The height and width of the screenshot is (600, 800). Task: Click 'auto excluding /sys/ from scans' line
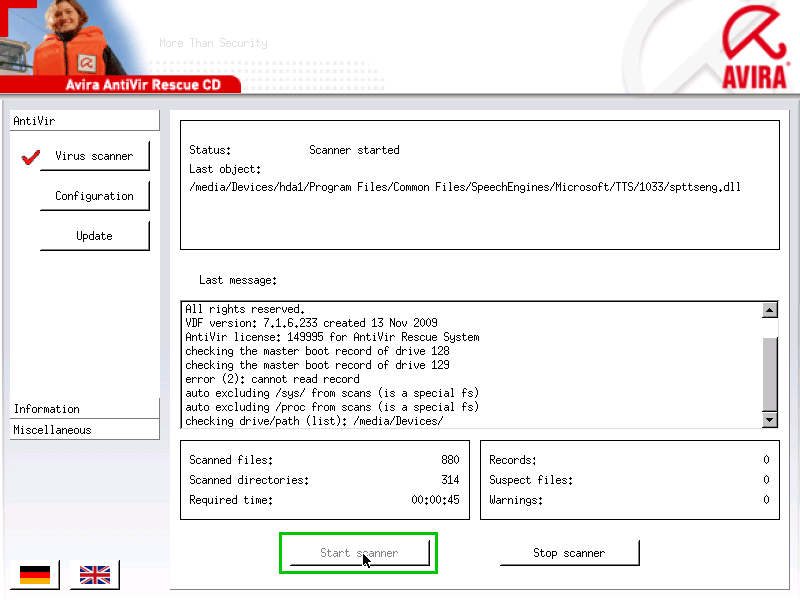[x=332, y=393]
